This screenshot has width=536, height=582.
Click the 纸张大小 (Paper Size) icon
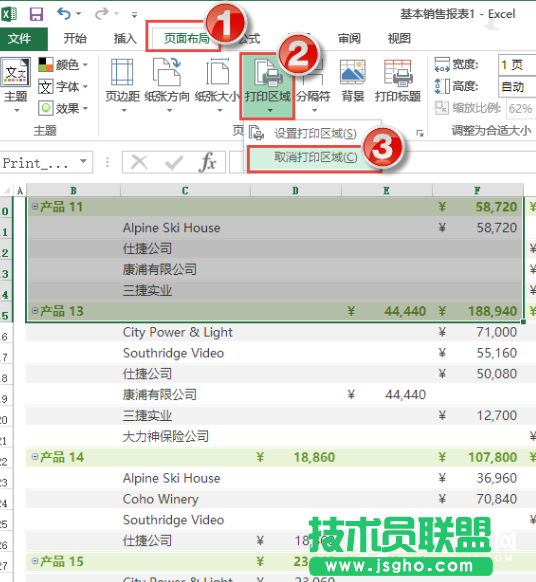tap(218, 72)
